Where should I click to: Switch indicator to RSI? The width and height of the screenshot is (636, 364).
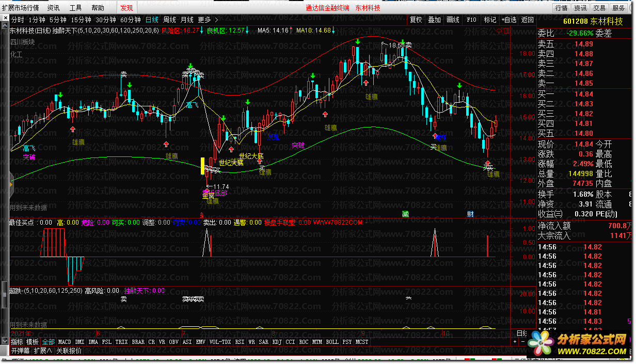(240, 342)
